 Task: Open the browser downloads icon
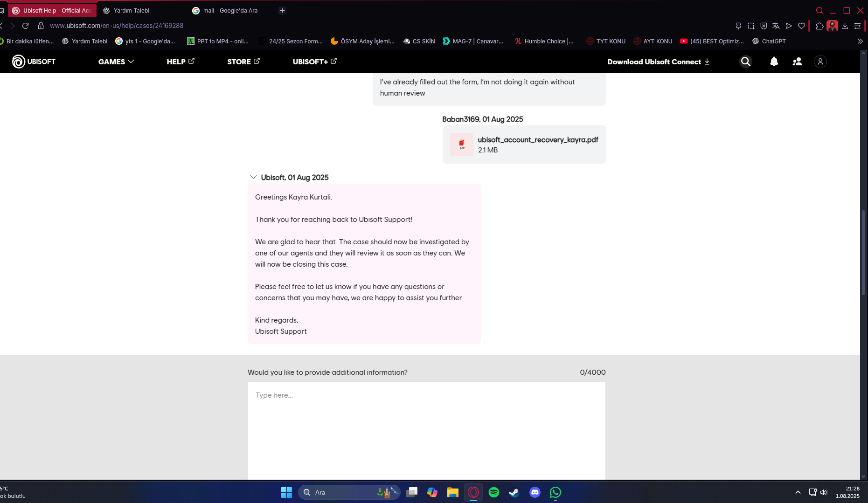(845, 26)
